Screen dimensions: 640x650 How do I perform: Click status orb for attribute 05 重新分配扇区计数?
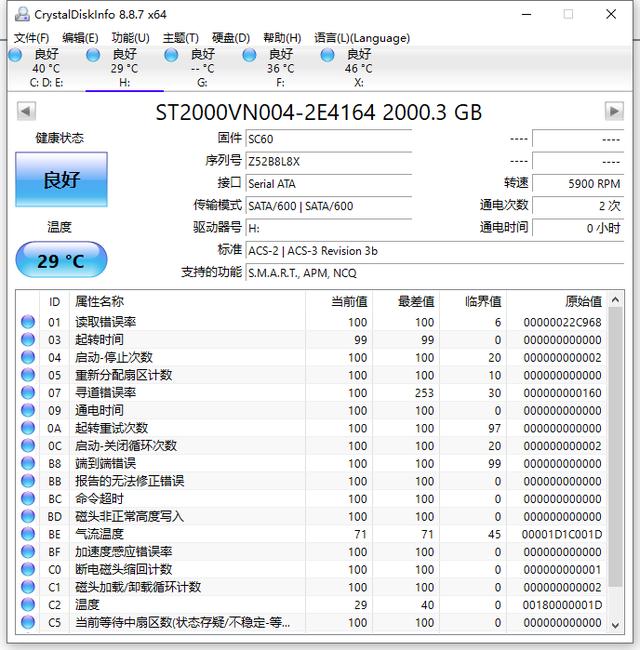coord(28,375)
